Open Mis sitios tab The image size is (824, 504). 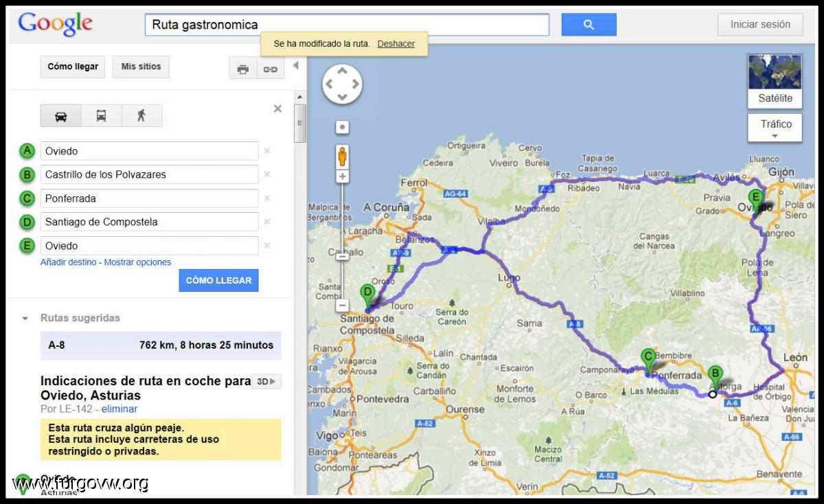pos(141,67)
